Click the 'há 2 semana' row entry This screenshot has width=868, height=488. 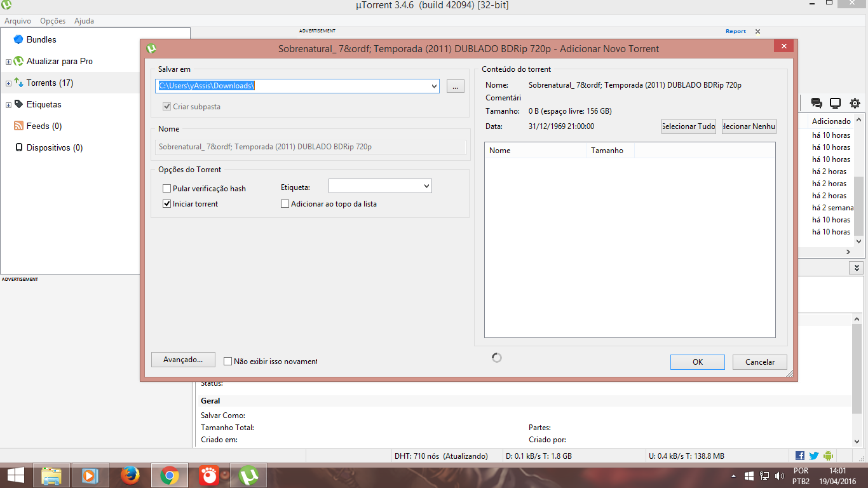pos(832,208)
